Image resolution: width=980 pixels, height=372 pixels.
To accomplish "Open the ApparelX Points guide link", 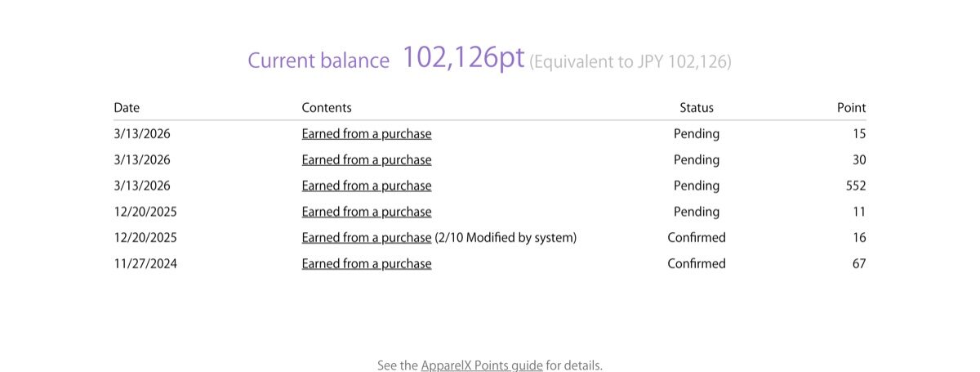I will 482,365.
